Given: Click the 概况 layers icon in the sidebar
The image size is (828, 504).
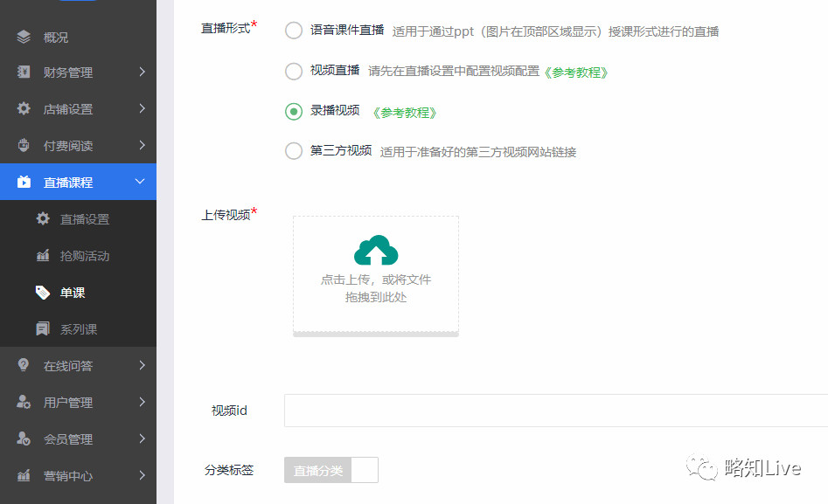Looking at the screenshot, I should (x=24, y=37).
